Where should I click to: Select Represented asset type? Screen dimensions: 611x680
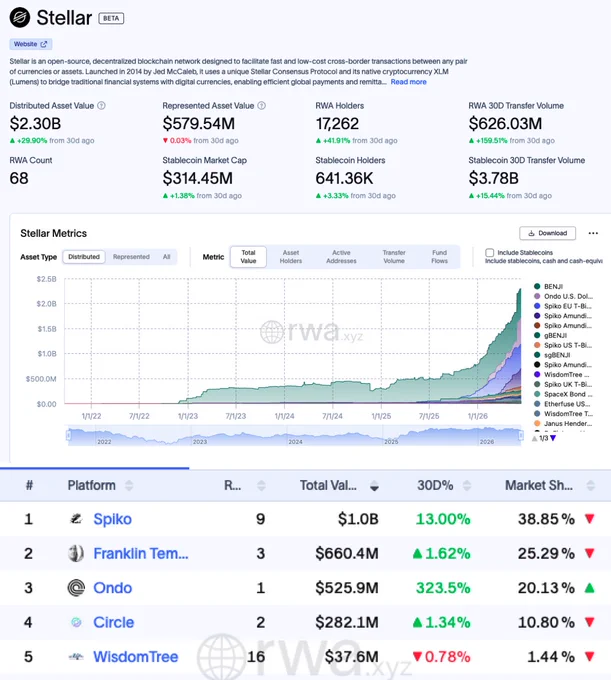pyautogui.click(x=131, y=257)
